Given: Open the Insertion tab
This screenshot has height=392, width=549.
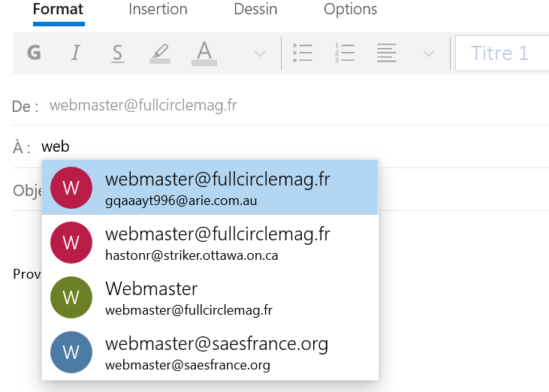Looking at the screenshot, I should 158,10.
